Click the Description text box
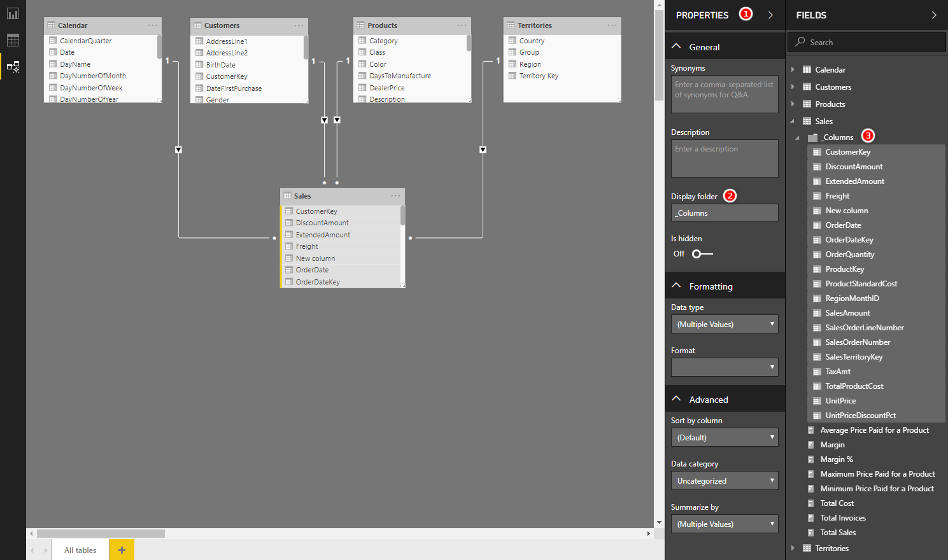The image size is (948, 560). coord(725,158)
